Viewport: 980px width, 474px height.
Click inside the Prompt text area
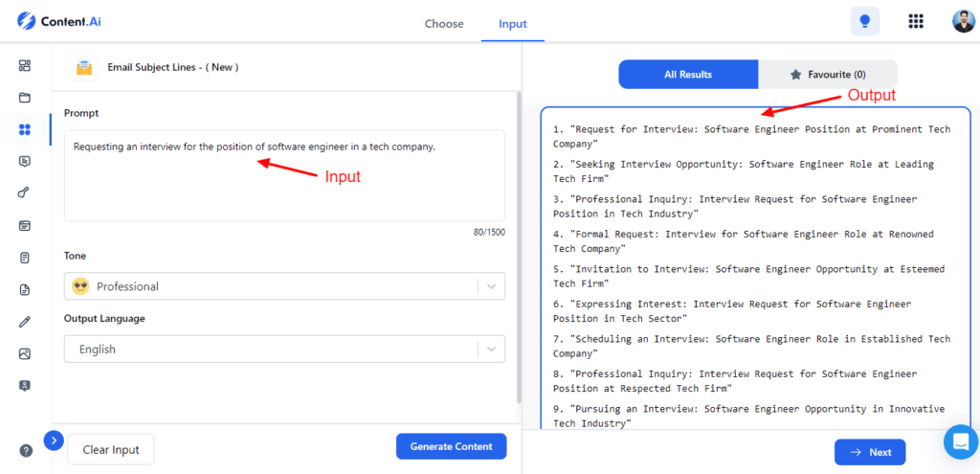point(284,175)
